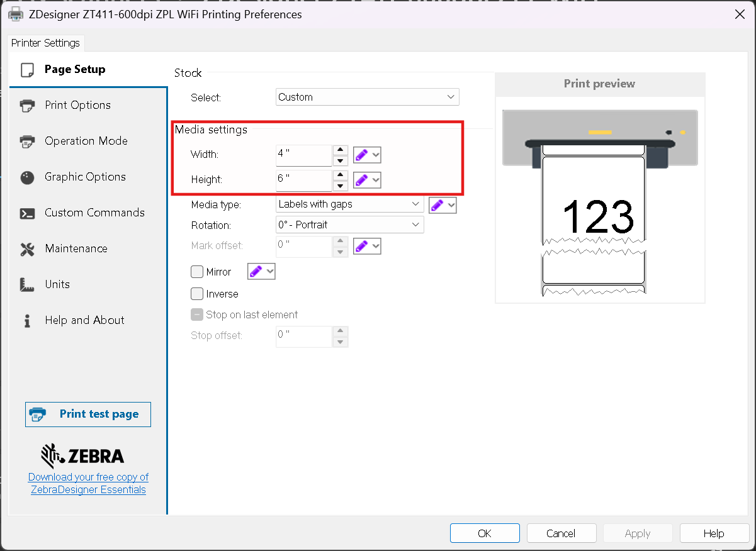The width and height of the screenshot is (756, 551).
Task: Open the Rotation dropdown
Action: point(349,225)
